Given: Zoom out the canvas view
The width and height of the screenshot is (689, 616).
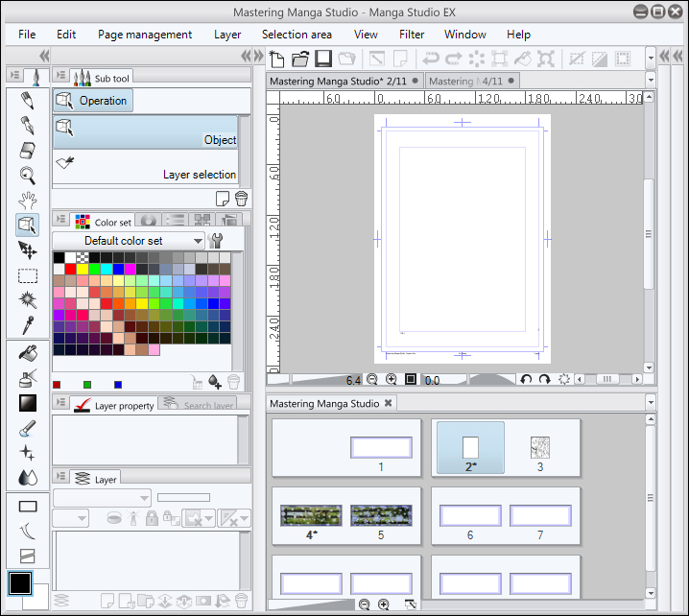Looking at the screenshot, I should [371, 379].
